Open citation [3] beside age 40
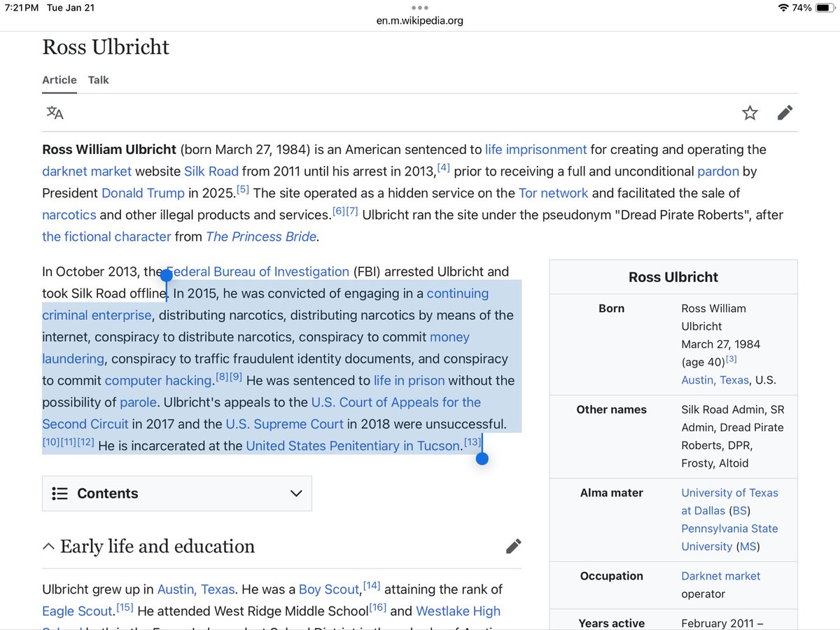The width and height of the screenshot is (840, 630). [731, 359]
